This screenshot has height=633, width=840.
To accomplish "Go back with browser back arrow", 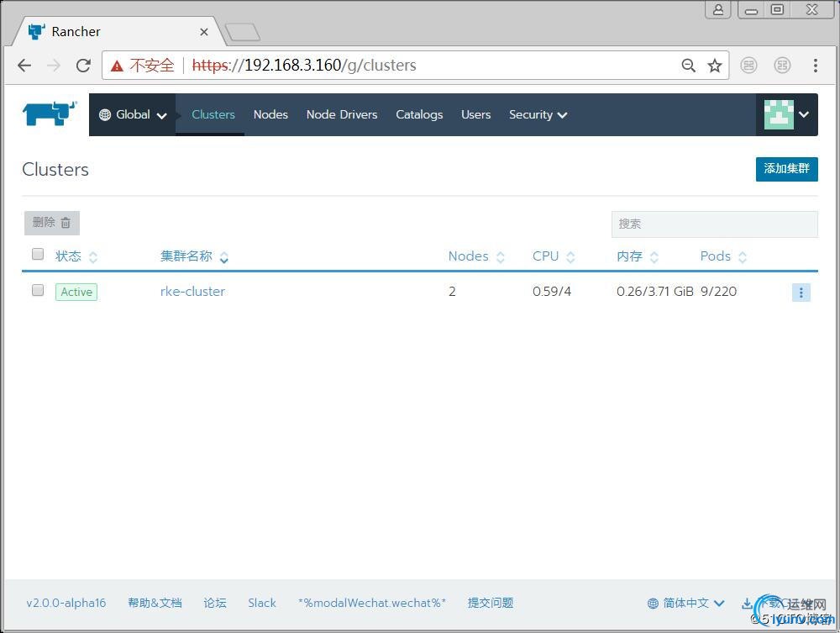I will pos(24,66).
